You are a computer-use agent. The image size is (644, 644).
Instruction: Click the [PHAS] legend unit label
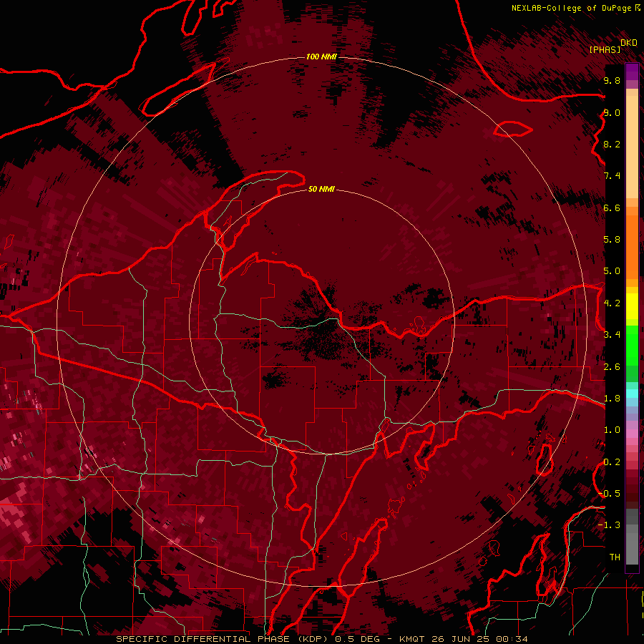tap(605, 49)
